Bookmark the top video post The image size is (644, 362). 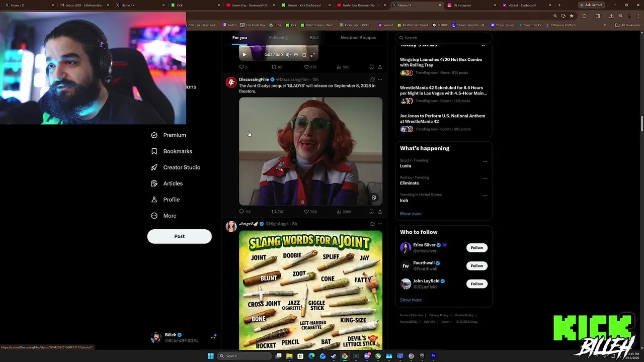pyautogui.click(x=371, y=67)
